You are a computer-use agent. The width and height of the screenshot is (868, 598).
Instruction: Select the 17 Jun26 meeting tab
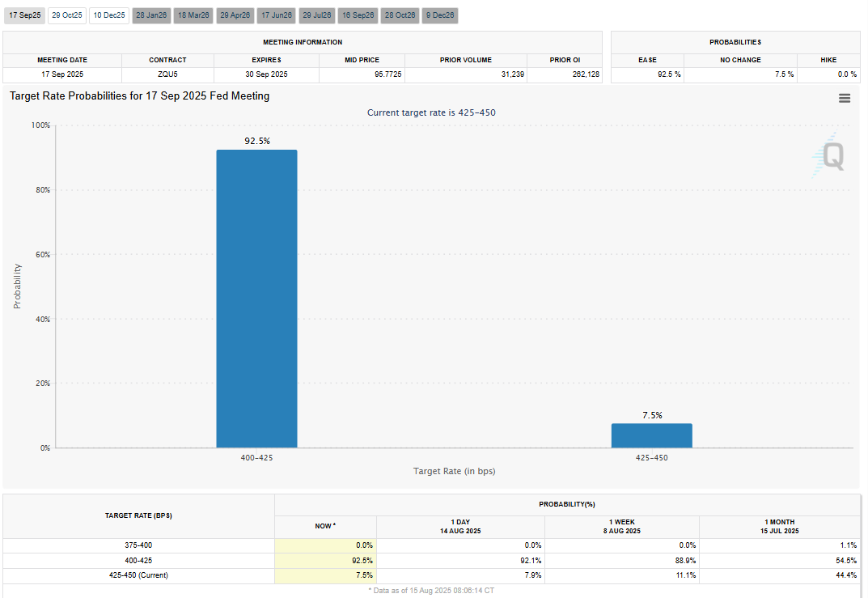pyautogui.click(x=277, y=15)
